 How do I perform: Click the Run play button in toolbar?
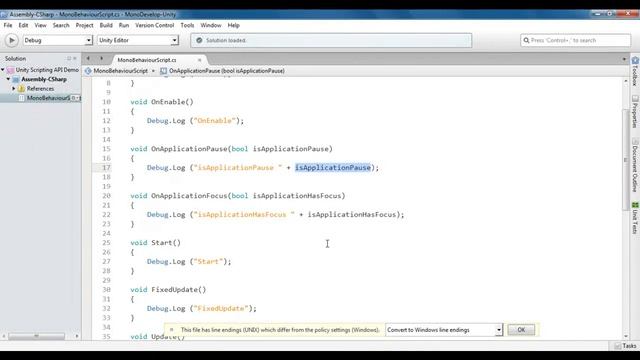pyautogui.click(x=11, y=40)
